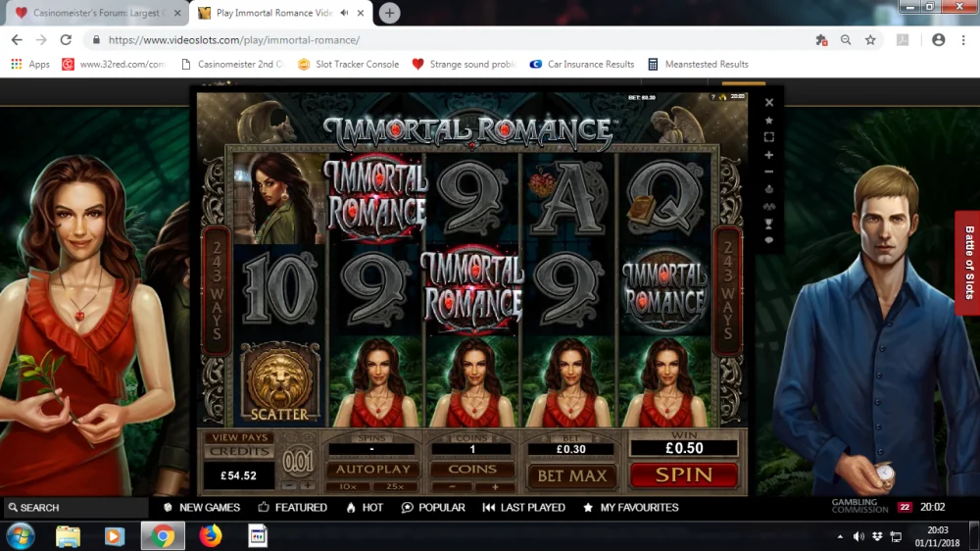
Task: Bookmark this page with star icon
Action: 870,40
